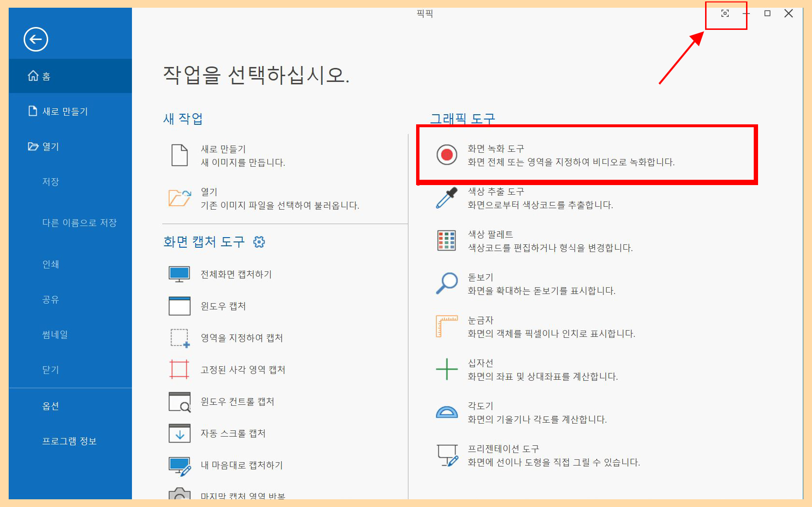This screenshot has height=507, width=812.
Task: Click the red record icon for 화면 녹화 도구
Action: 447,155
